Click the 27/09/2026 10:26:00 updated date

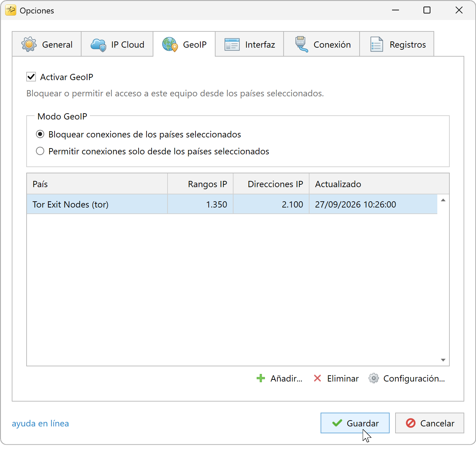355,204
